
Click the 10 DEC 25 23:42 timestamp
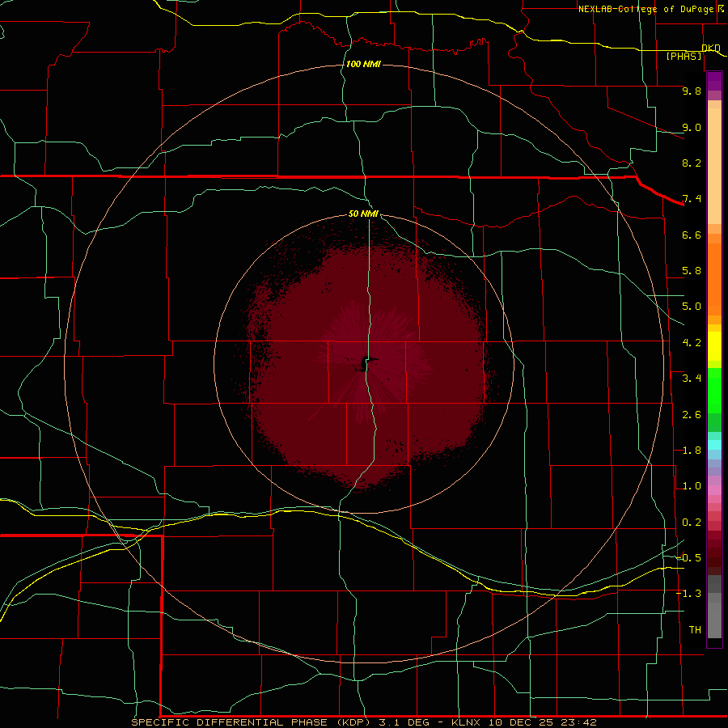pos(542,722)
